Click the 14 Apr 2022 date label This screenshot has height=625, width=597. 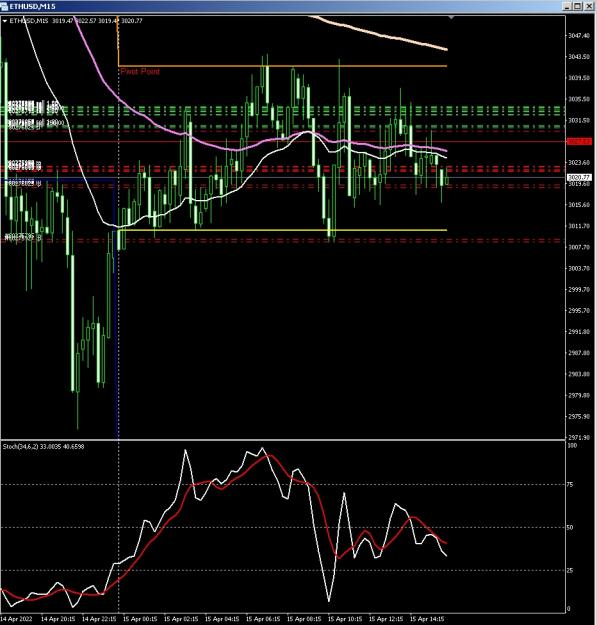click(16, 619)
